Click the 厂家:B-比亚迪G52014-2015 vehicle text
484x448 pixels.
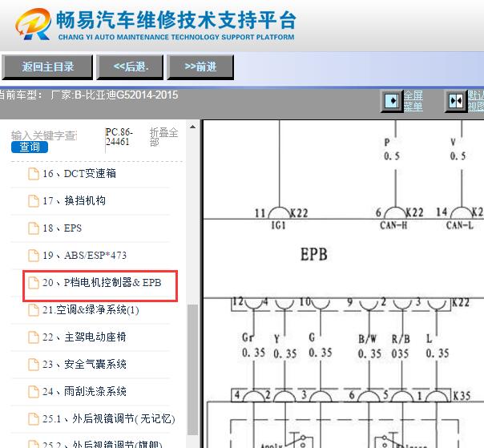point(115,95)
